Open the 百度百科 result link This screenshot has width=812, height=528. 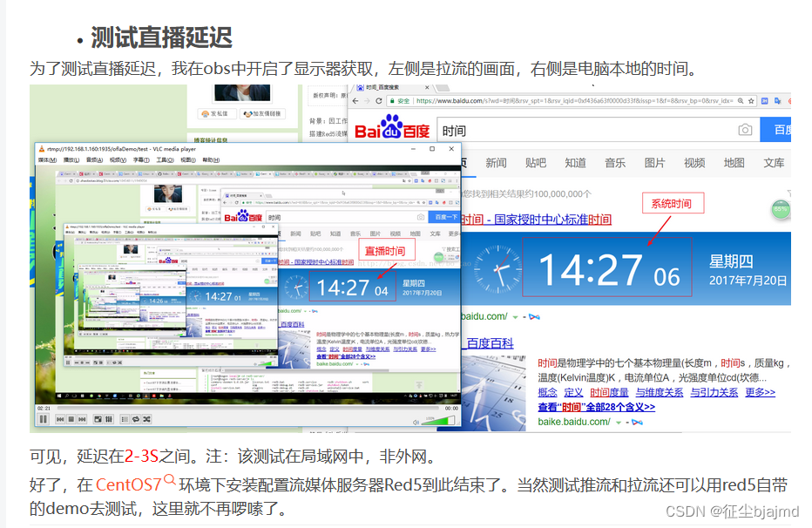click(490, 343)
